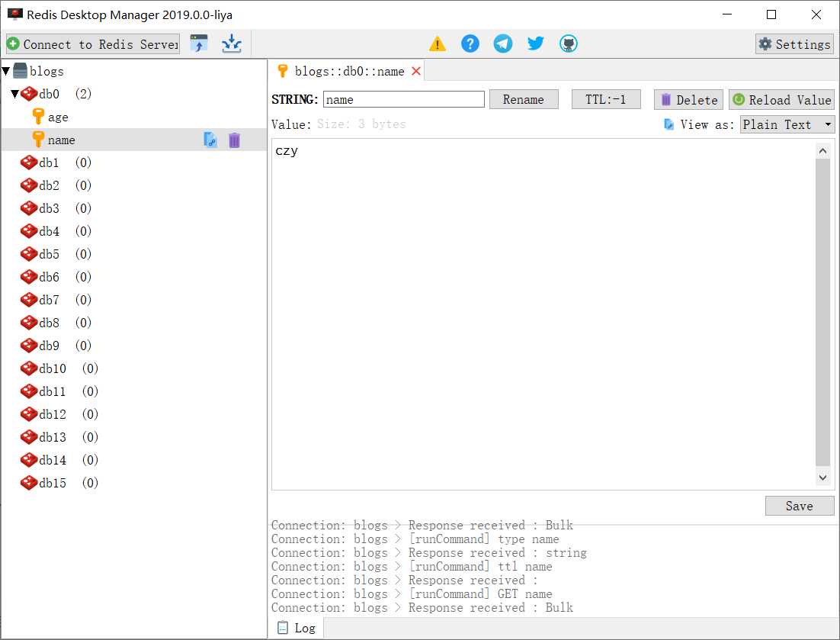Click log line 'Response received : string'

point(428,552)
